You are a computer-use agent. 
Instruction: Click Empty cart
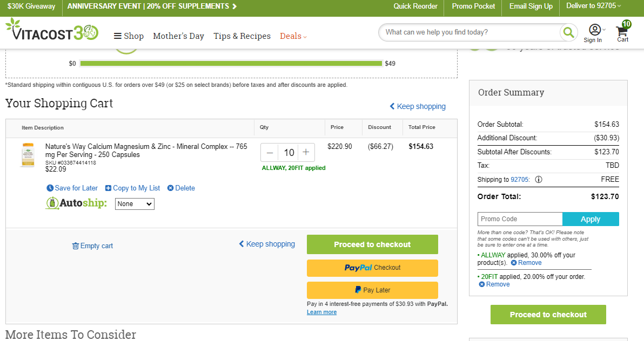92,246
